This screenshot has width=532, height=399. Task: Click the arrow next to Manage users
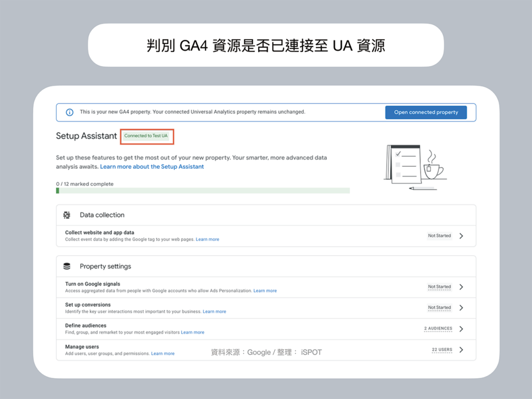click(461, 350)
